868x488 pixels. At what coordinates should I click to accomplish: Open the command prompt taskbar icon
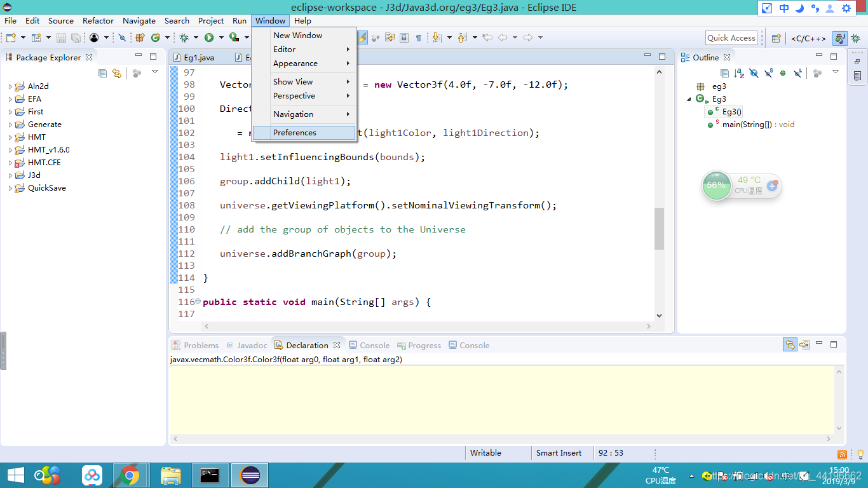(x=210, y=475)
